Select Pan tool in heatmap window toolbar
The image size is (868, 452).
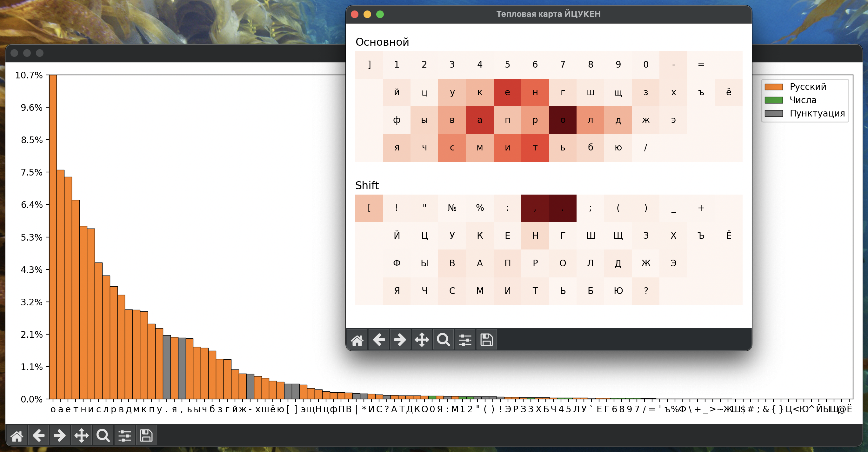click(x=422, y=340)
